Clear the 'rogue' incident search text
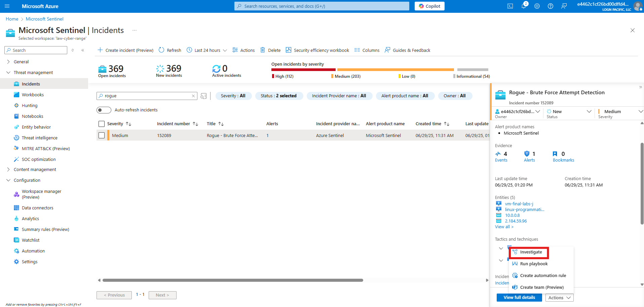 (x=193, y=96)
